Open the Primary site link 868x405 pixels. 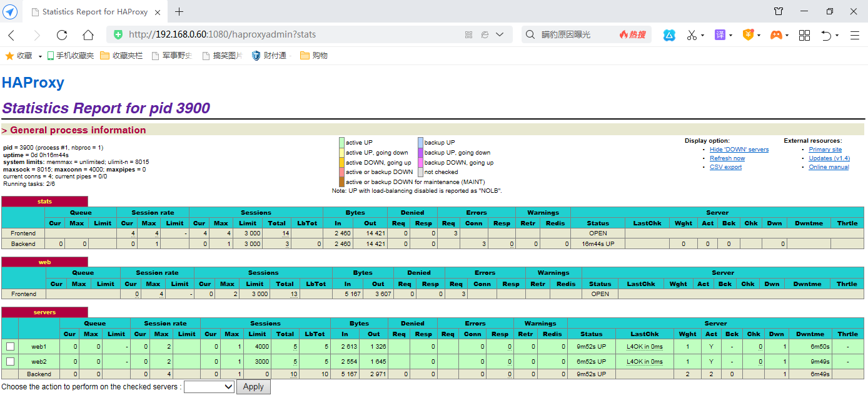(x=825, y=150)
